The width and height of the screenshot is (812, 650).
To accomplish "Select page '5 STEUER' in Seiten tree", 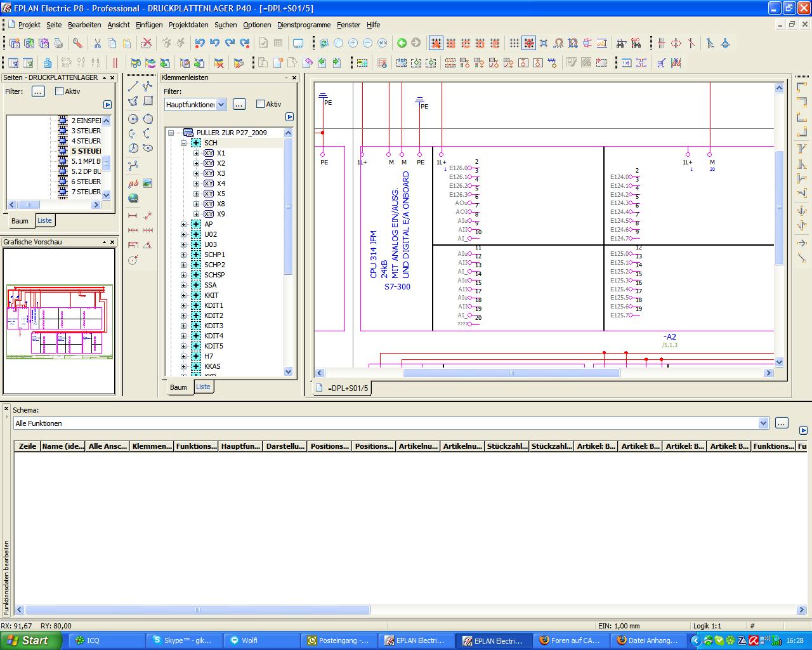I will pos(86,151).
